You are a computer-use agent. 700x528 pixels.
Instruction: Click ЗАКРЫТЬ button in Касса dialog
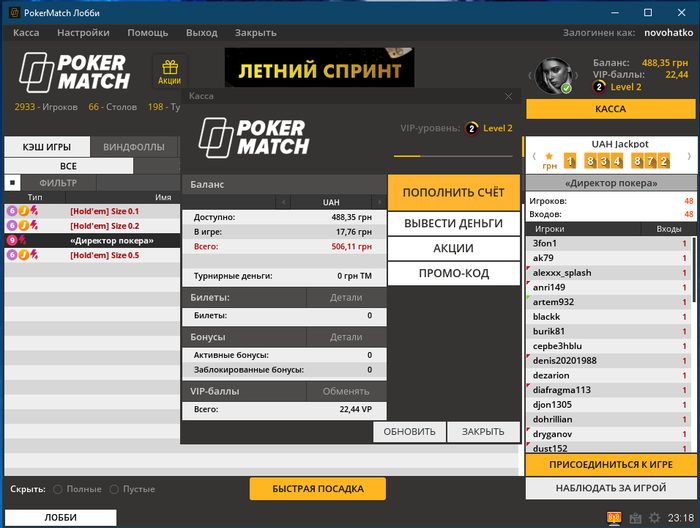tap(483, 432)
